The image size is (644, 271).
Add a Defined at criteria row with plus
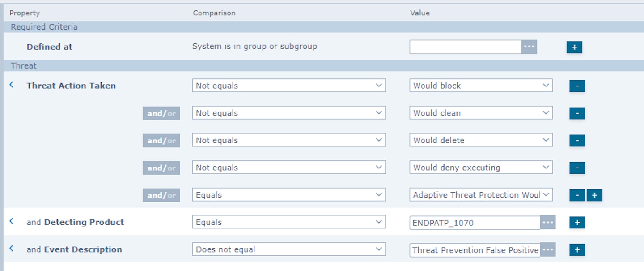click(574, 47)
